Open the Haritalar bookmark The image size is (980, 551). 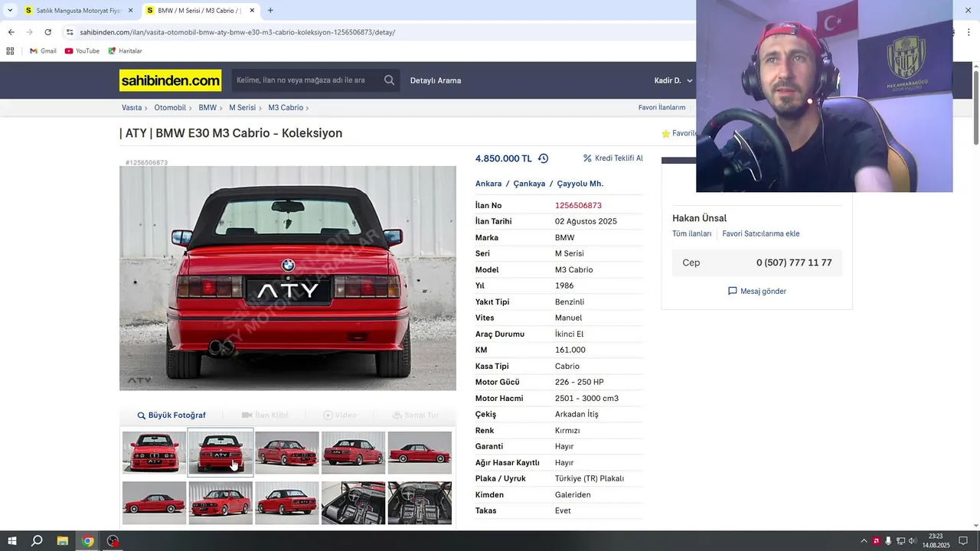tap(125, 51)
